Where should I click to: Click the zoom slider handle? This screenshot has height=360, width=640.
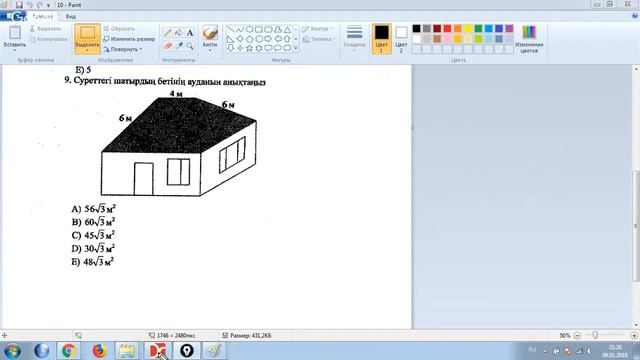point(596,335)
